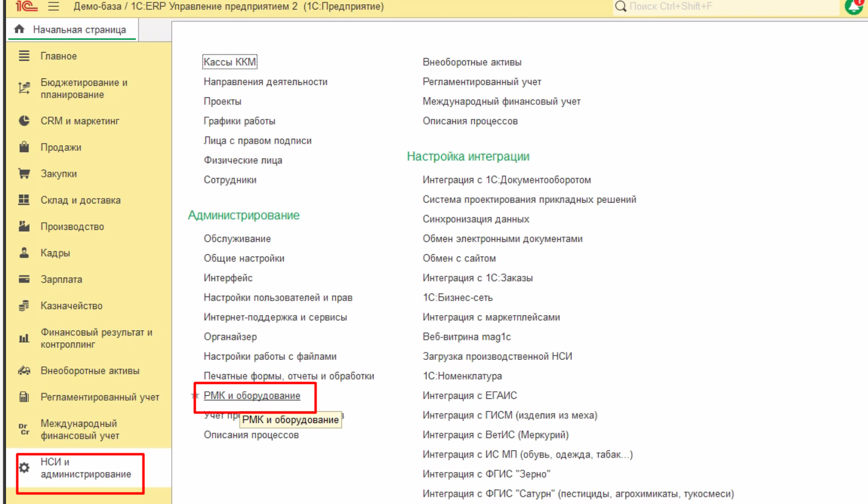This screenshot has height=504, width=868.
Task: Open the РМК и оборудование link
Action: [x=252, y=396]
